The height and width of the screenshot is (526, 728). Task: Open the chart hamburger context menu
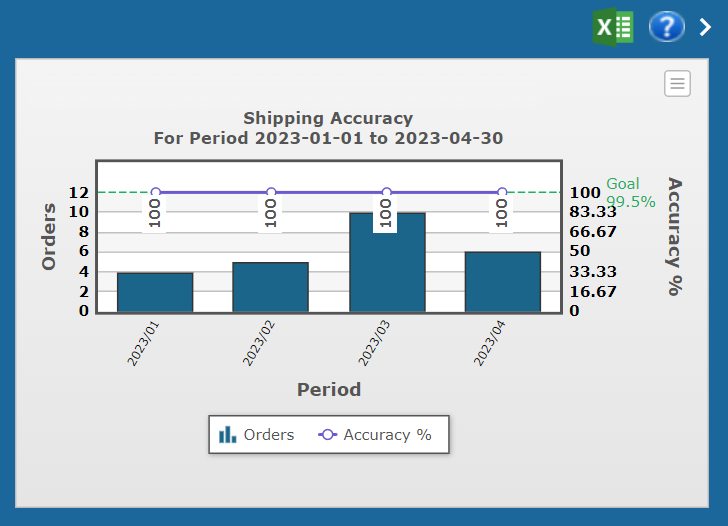(678, 84)
